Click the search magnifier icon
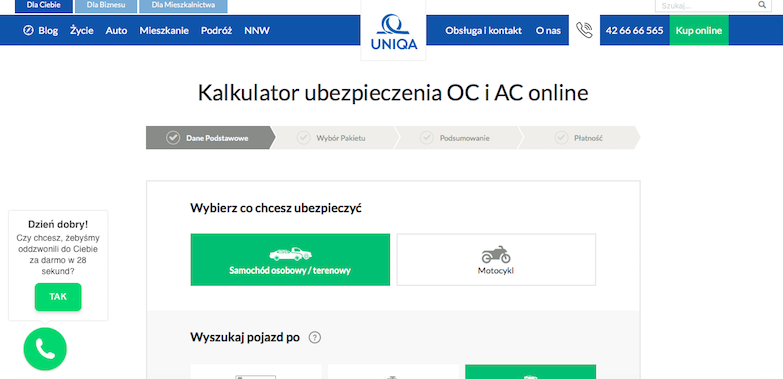This screenshot has width=783, height=379. tap(762, 5)
